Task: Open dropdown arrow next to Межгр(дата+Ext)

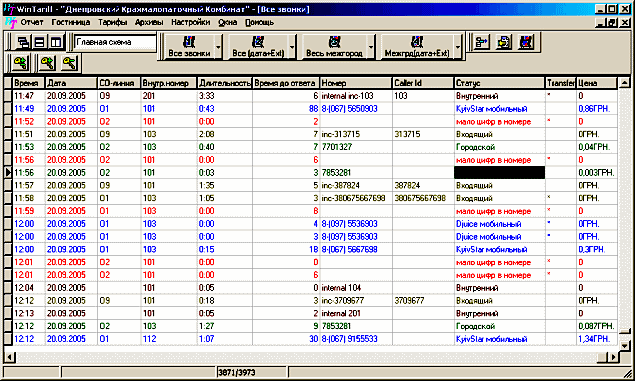Action: [x=458, y=47]
